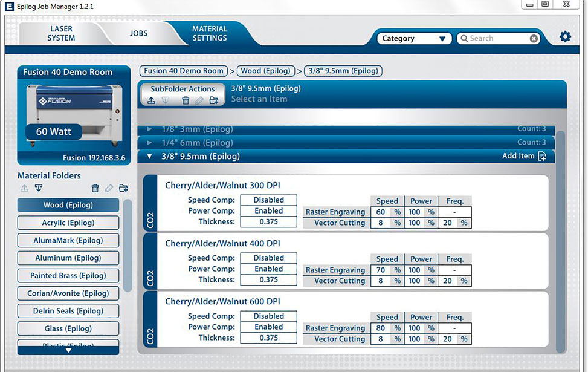Select the Glass (Epilog) material folder

[x=68, y=328]
